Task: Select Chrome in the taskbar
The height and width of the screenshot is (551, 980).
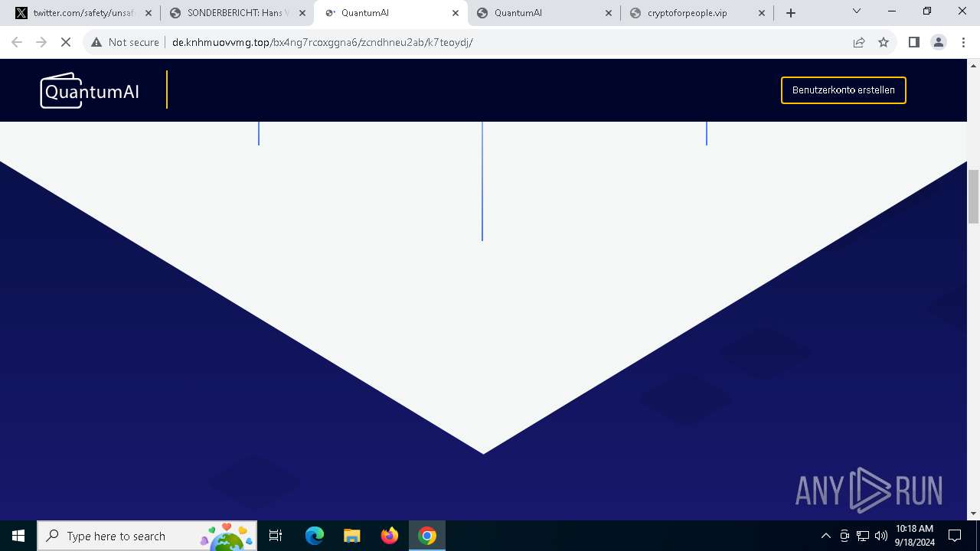Action: (427, 536)
